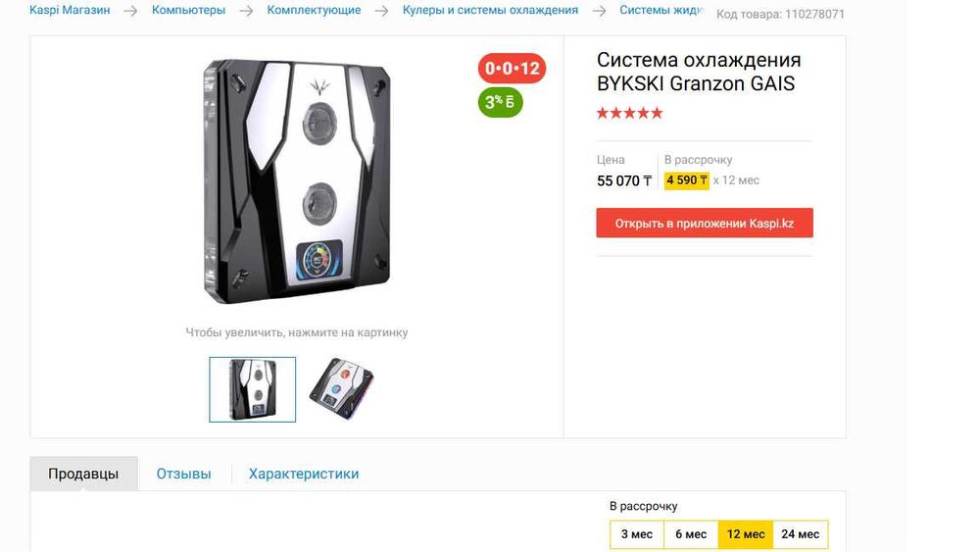The image size is (980, 552).
Task: Choose the 12 мес installment option
Action: [x=746, y=534]
